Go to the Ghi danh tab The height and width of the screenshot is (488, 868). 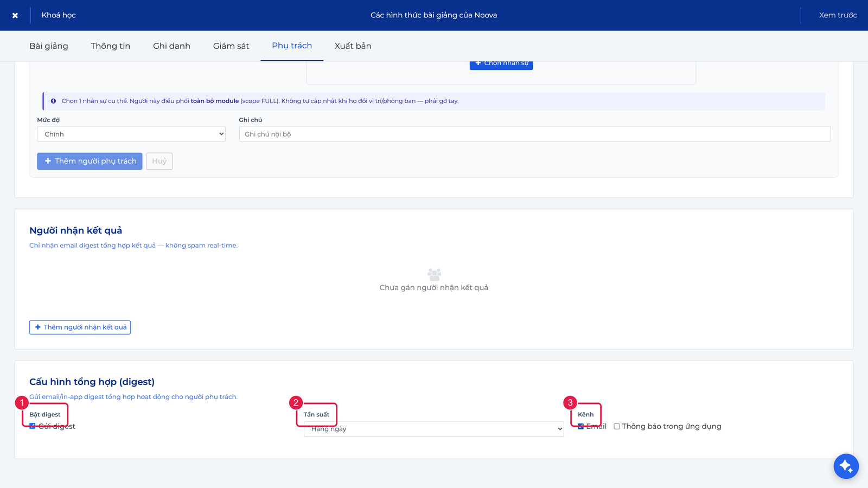[171, 46]
